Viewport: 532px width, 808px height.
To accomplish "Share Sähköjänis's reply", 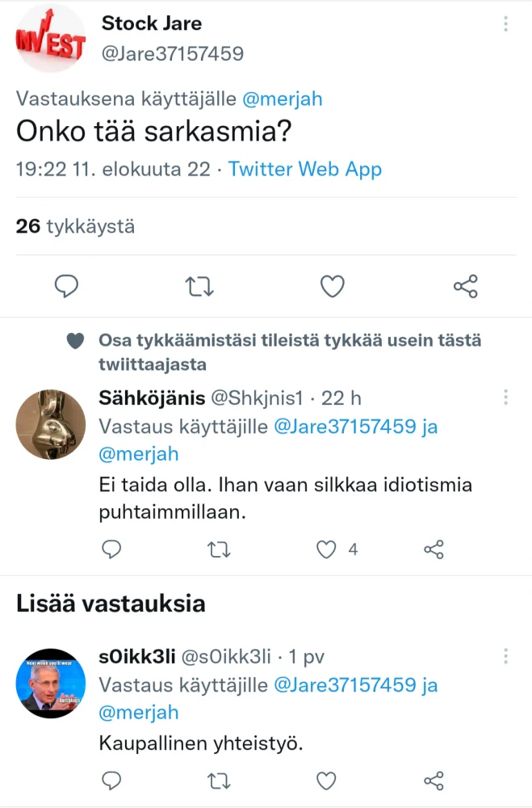I will [434, 550].
